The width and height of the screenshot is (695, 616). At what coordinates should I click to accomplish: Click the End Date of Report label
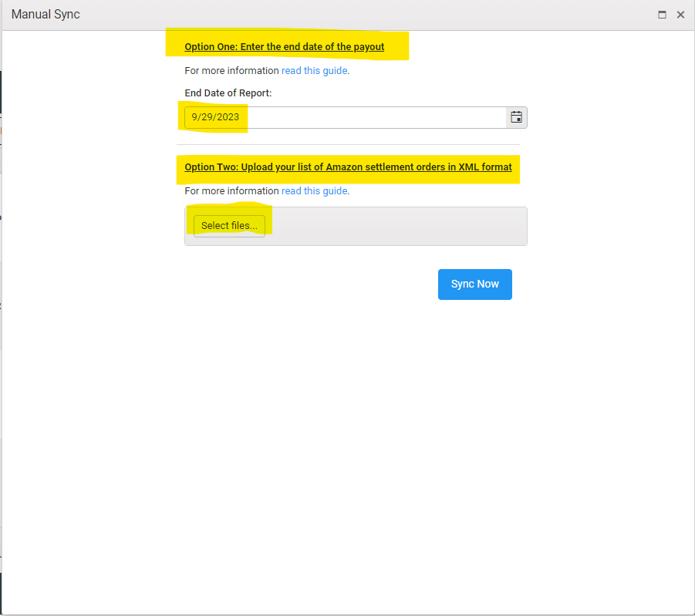[x=228, y=93]
